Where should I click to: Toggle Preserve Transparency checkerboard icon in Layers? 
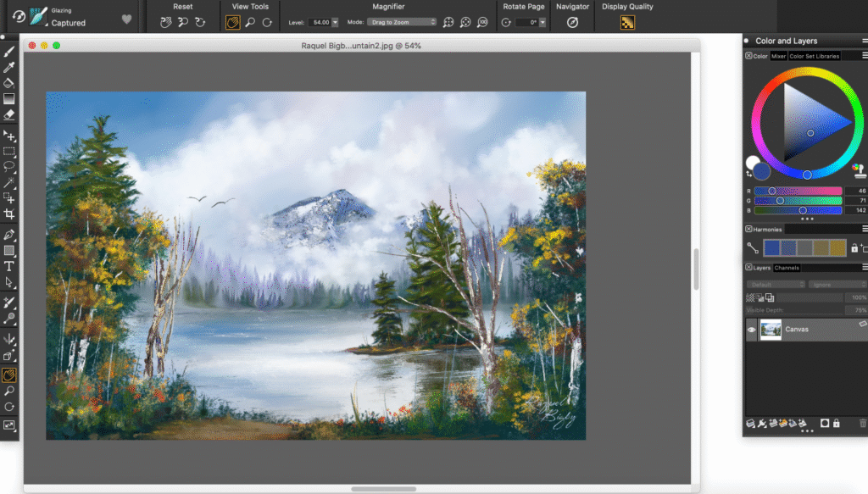750,298
